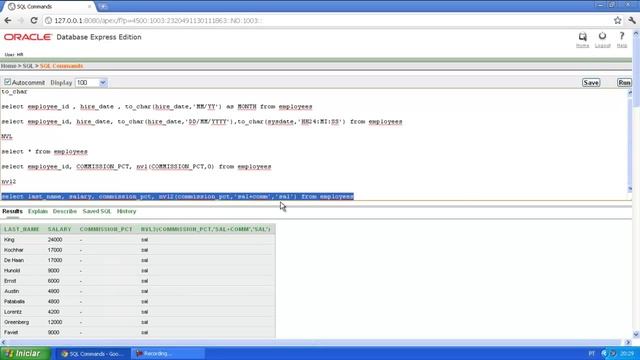This screenshot has height=360, width=640.
Task: Click the taskbar clock
Action: pyautogui.click(x=627, y=353)
